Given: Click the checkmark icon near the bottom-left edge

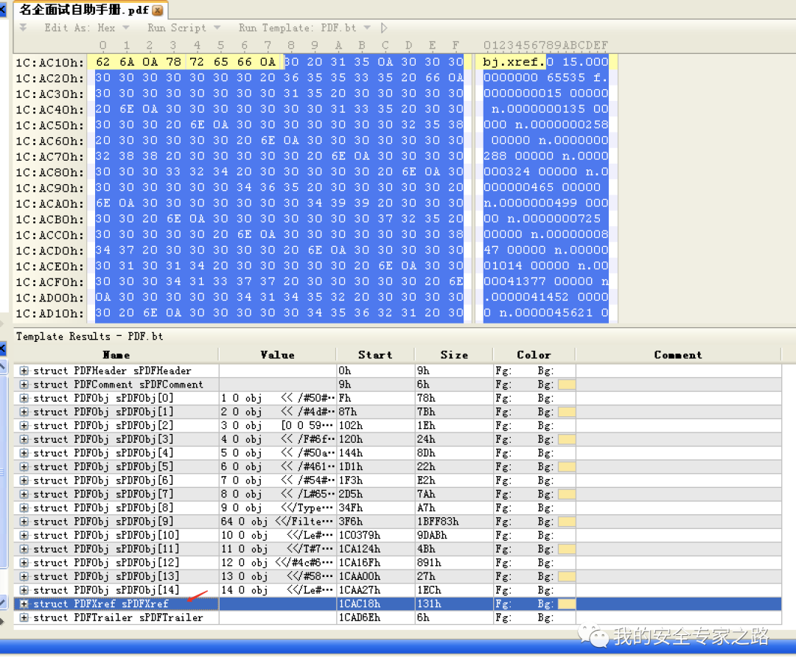Looking at the screenshot, I should click(4, 600).
